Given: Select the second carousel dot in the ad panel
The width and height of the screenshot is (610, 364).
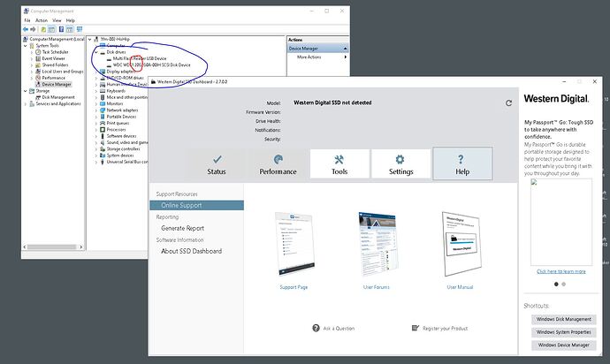Looking at the screenshot, I should tap(564, 284).
